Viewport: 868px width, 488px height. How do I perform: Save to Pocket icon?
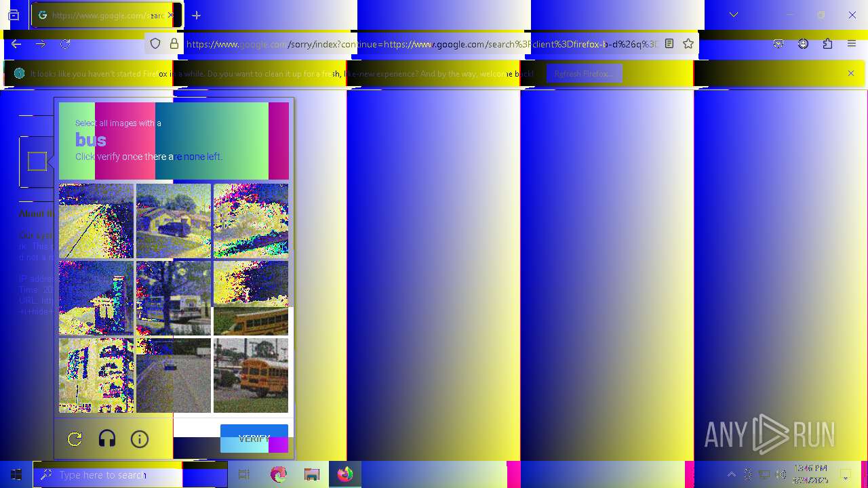point(778,43)
